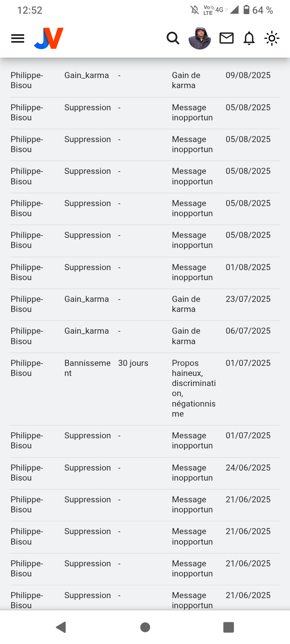The image size is (290, 644).
Task: Tap the JV logo
Action: point(49,38)
